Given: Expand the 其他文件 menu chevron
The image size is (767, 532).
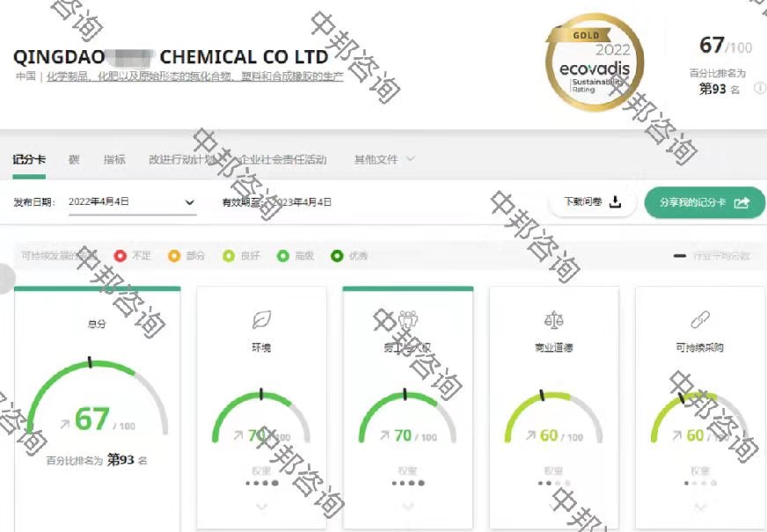Looking at the screenshot, I should (411, 159).
